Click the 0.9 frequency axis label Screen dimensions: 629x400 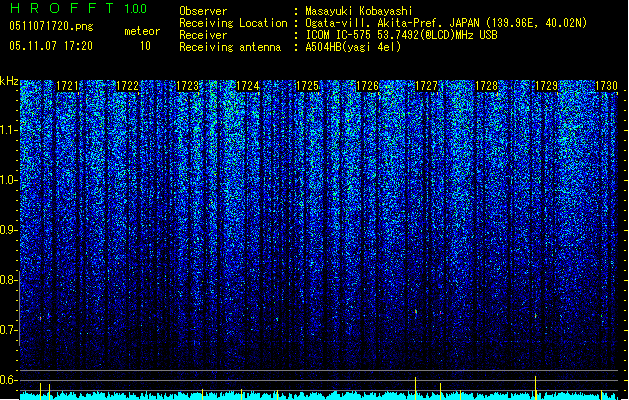click(x=9, y=230)
